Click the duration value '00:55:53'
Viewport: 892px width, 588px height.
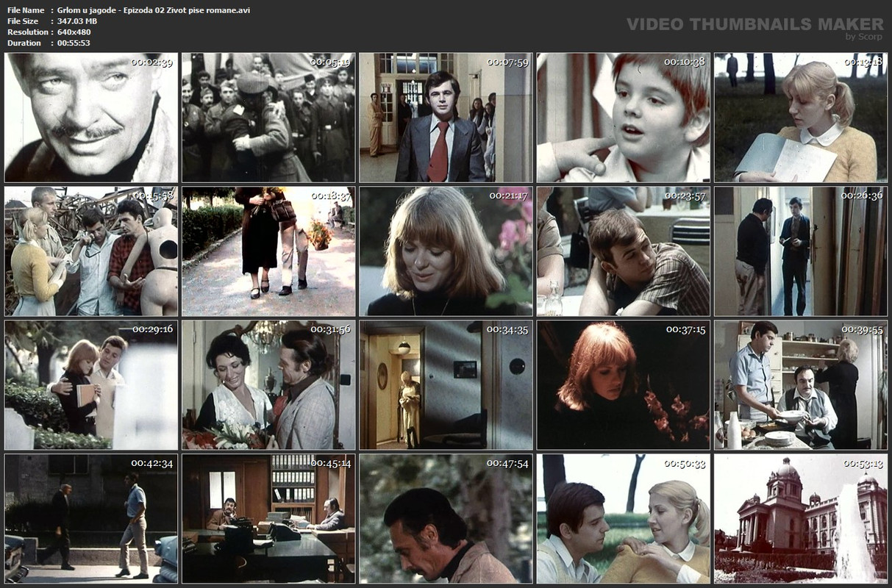pos(74,43)
